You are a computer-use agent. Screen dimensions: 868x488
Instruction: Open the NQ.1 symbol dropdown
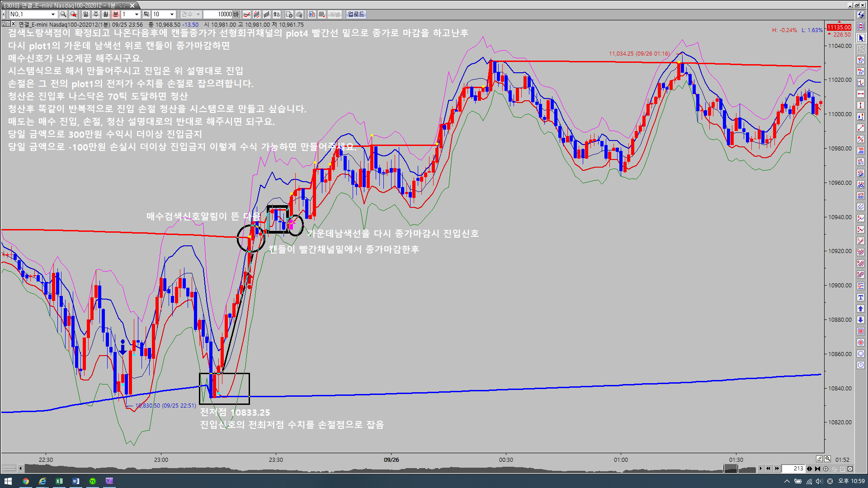(53, 14)
